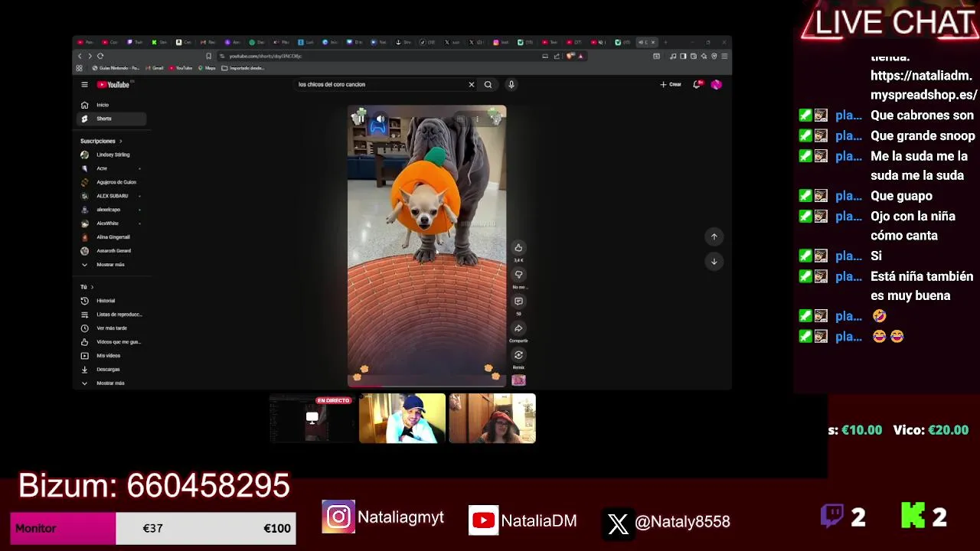Click the Short progress bar

pos(426,386)
